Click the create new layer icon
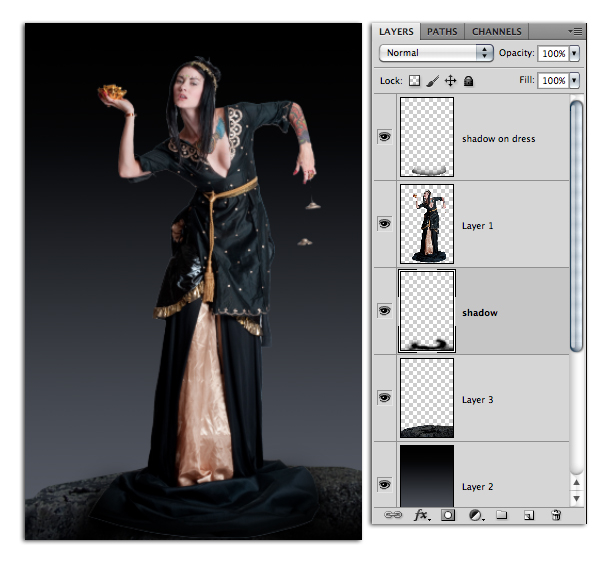This screenshot has height=561, width=600. pyautogui.click(x=529, y=515)
